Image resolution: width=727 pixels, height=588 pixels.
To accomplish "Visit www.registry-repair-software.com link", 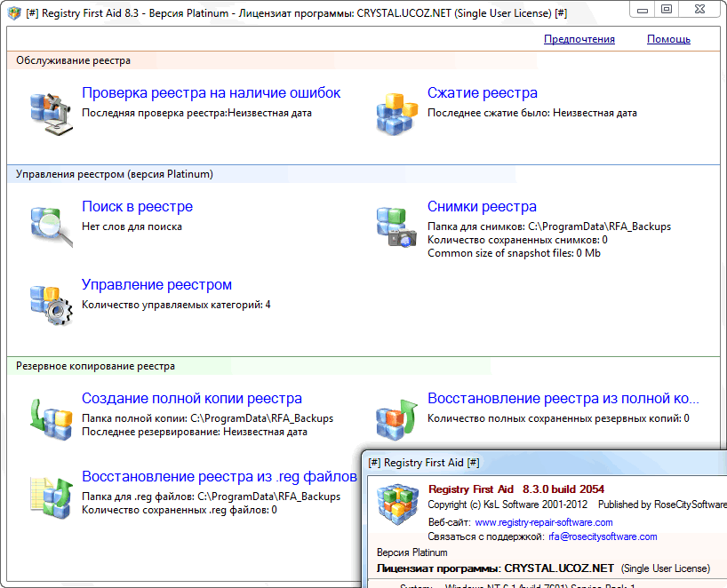I will 544,522.
